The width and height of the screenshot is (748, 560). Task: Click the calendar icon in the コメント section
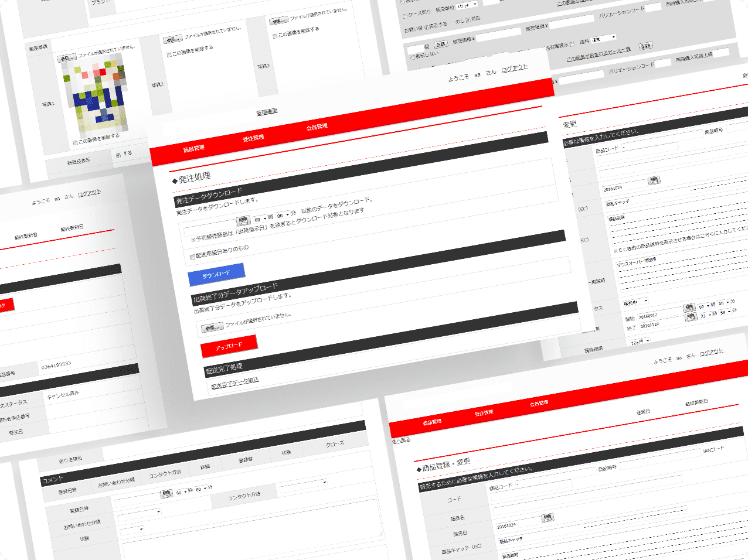166,494
